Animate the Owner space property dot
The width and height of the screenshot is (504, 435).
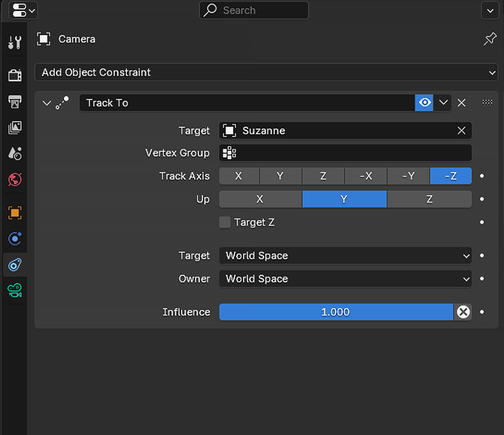click(482, 279)
